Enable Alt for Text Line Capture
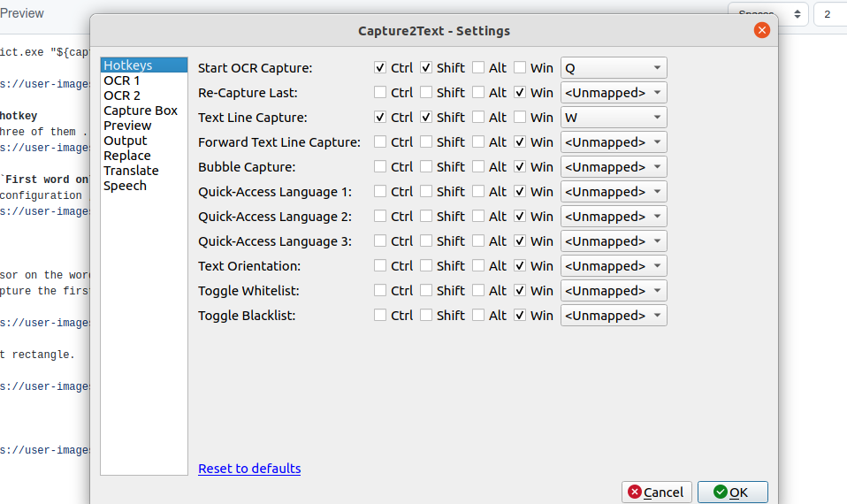 [478, 118]
